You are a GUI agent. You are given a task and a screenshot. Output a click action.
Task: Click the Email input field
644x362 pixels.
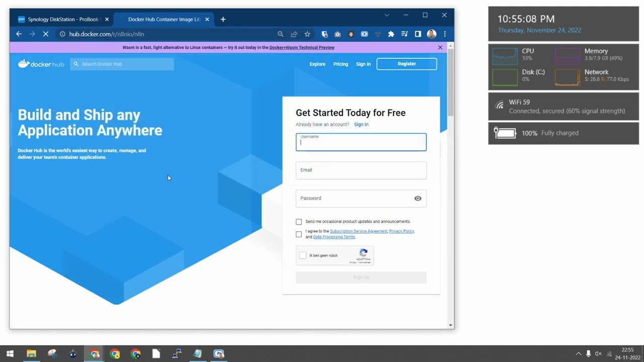click(361, 170)
